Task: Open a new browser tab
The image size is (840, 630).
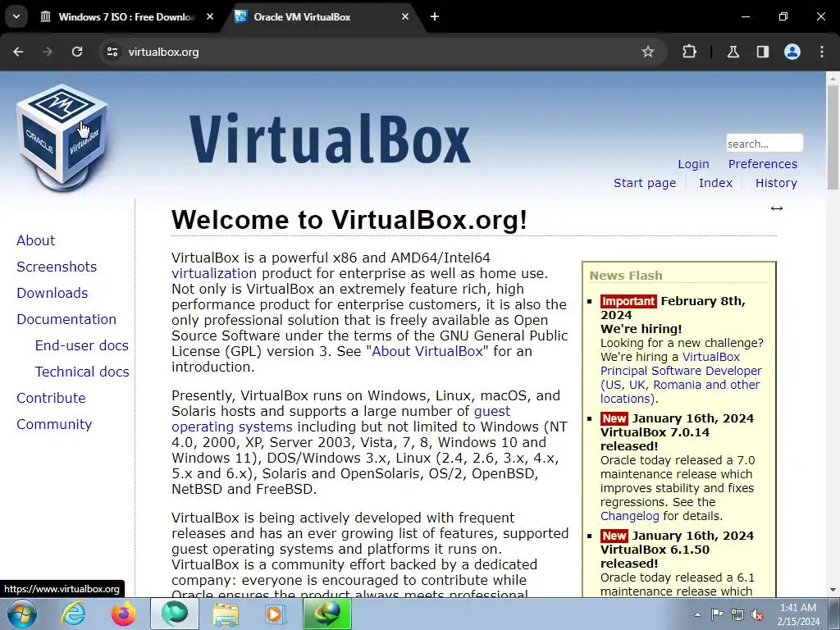Action: pos(435,16)
